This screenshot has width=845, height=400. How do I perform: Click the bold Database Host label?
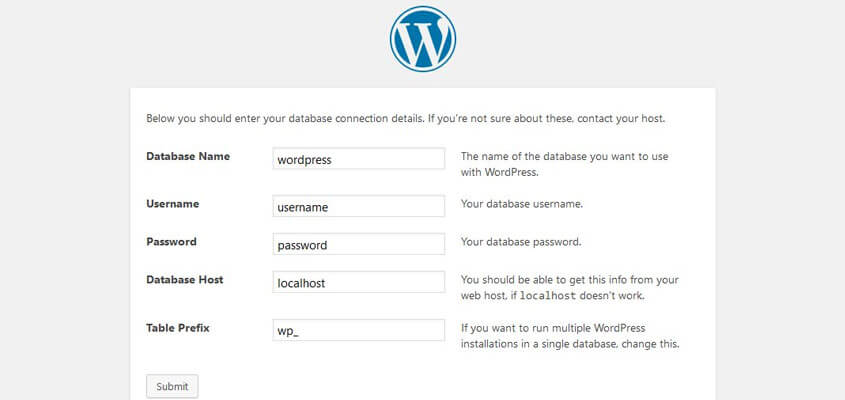pyautogui.click(x=185, y=280)
